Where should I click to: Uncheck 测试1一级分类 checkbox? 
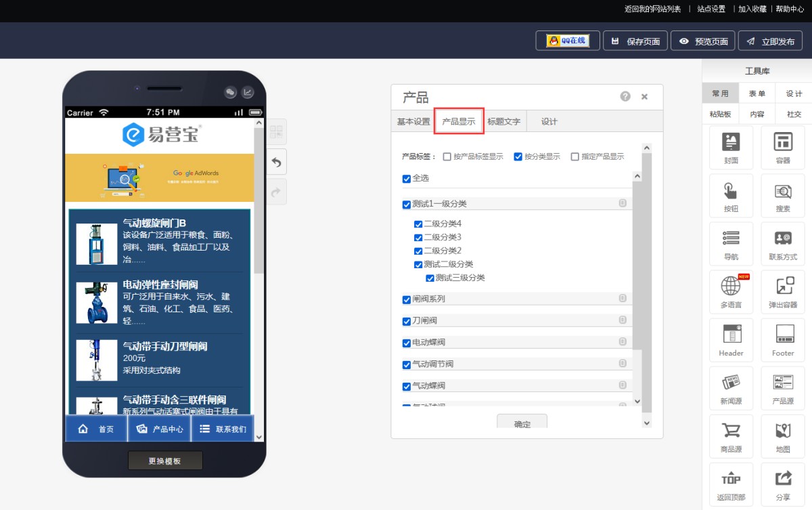pos(407,205)
